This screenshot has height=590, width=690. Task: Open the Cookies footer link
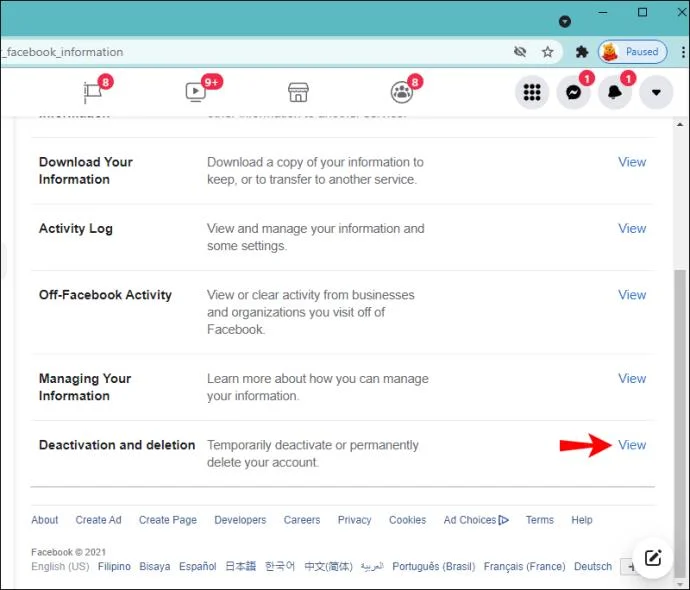(x=407, y=520)
